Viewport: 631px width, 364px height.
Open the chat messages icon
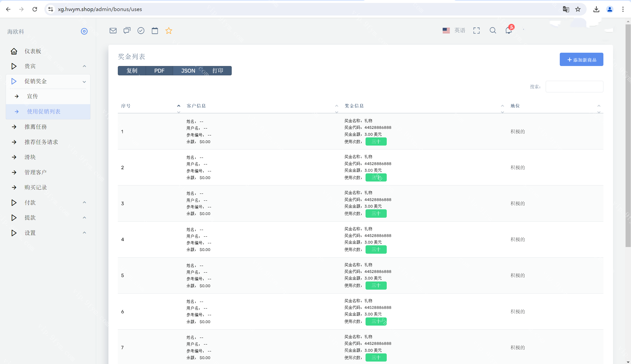pos(127,31)
